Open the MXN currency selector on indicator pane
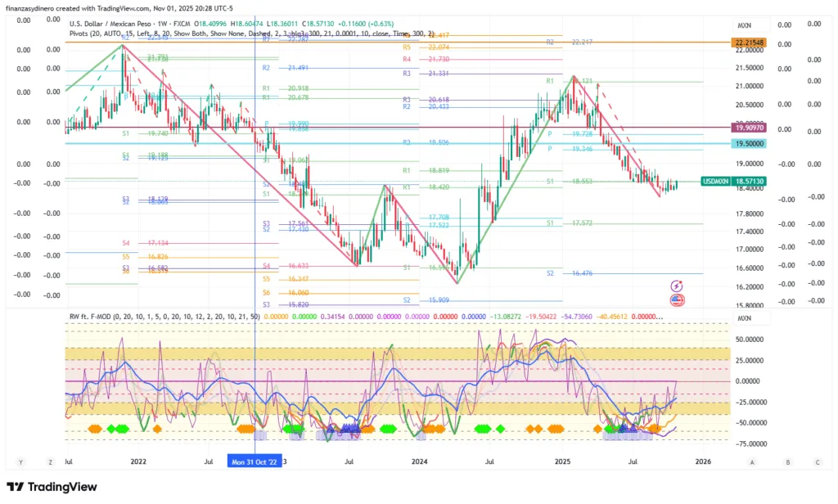Screen dimensions: 838x504 (x=744, y=317)
